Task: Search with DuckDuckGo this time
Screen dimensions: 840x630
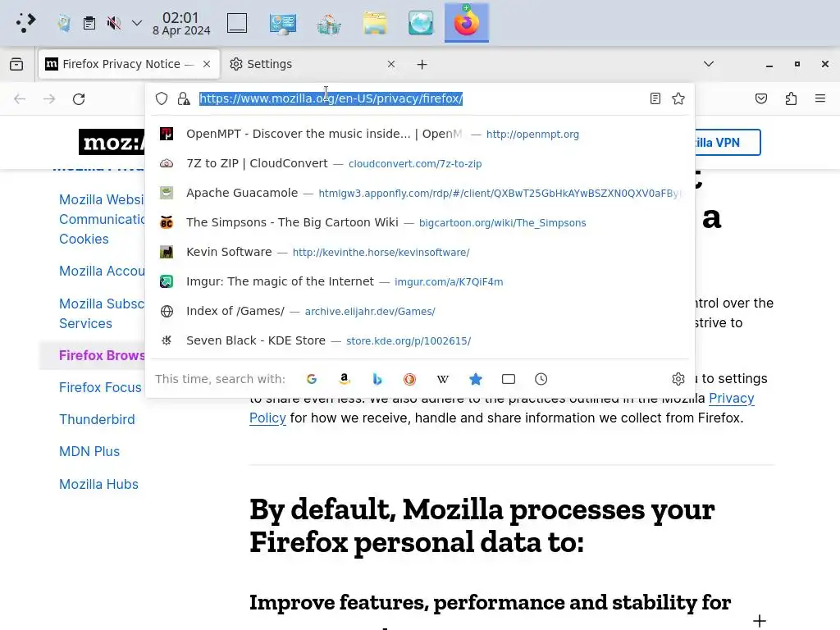Action: [410, 379]
